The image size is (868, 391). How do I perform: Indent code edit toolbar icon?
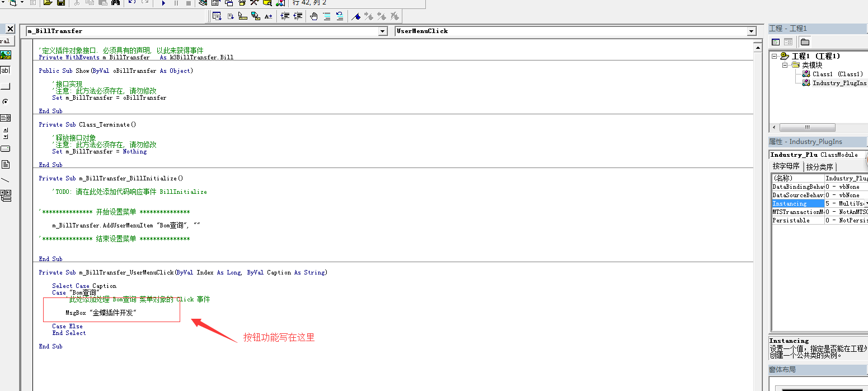point(285,16)
